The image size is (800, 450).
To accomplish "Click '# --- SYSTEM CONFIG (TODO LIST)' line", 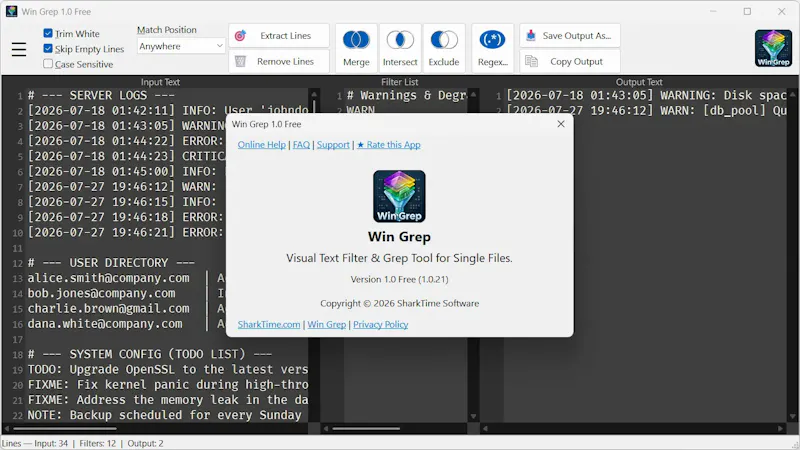I will pyautogui.click(x=149, y=354).
